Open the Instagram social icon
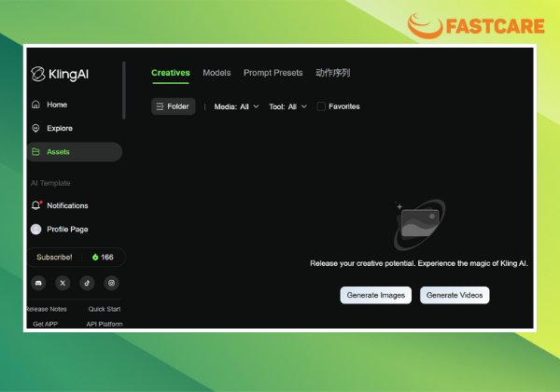 111,283
